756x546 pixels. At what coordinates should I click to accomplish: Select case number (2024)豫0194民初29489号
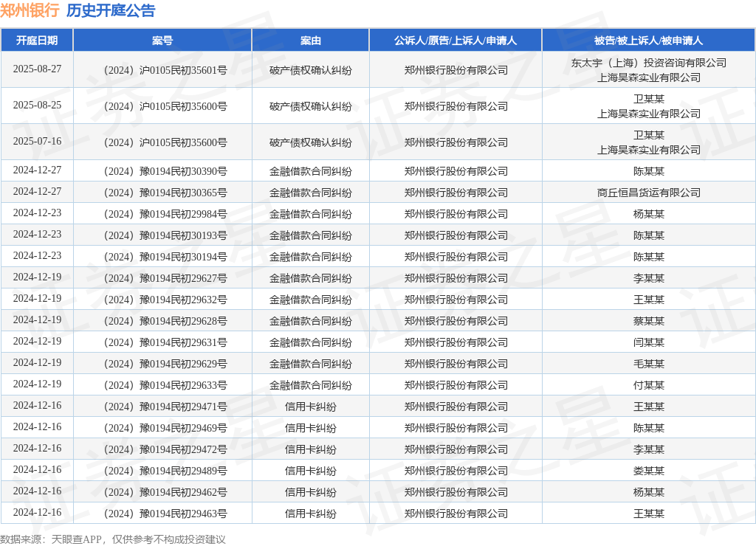162,471
